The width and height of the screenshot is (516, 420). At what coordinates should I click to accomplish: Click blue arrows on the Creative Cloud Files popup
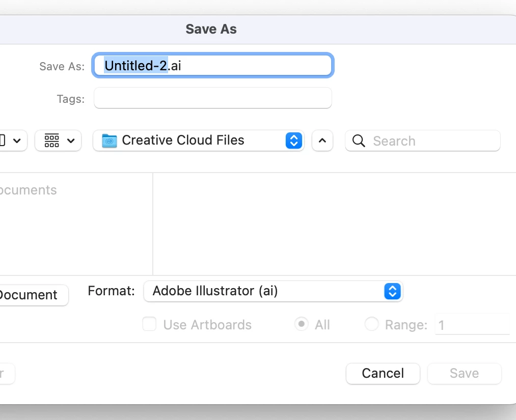tap(294, 141)
